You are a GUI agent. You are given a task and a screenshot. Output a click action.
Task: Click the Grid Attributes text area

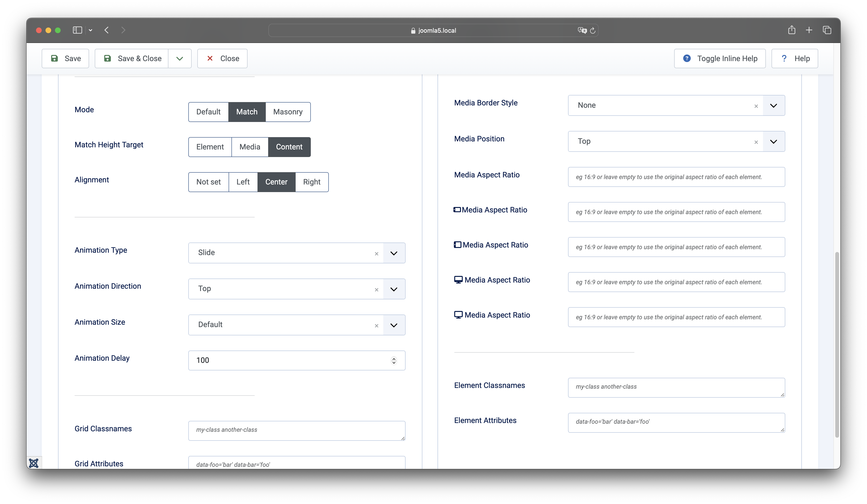[x=297, y=463]
